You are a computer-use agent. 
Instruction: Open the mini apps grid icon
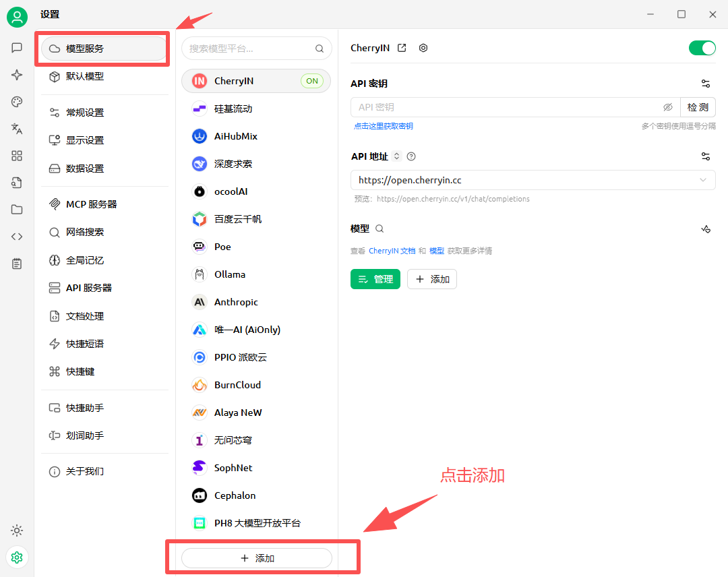coord(17,156)
